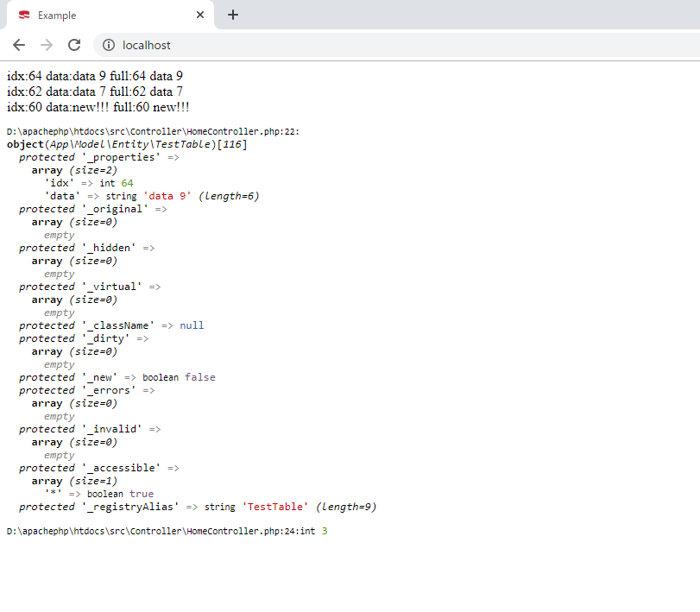Click the CakePHP favicon on the tab

(x=24, y=16)
